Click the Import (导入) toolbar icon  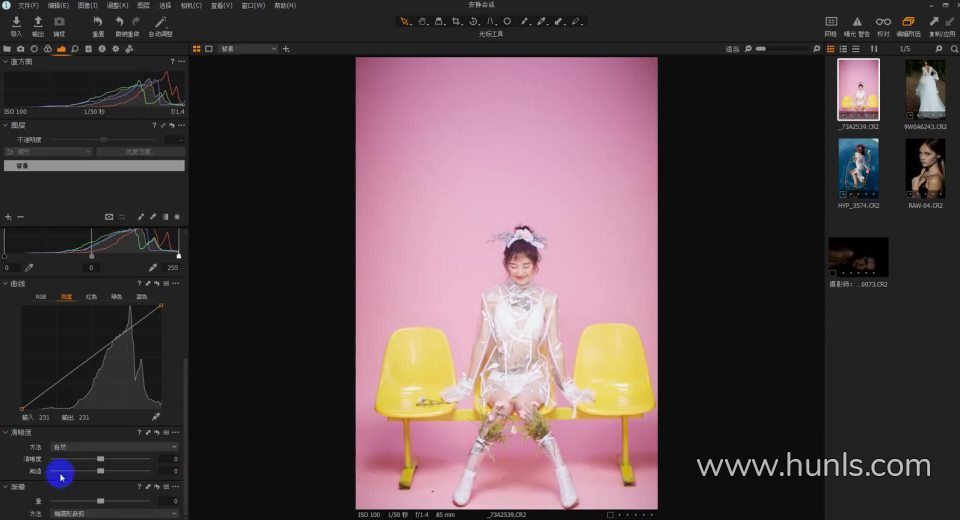click(x=17, y=22)
